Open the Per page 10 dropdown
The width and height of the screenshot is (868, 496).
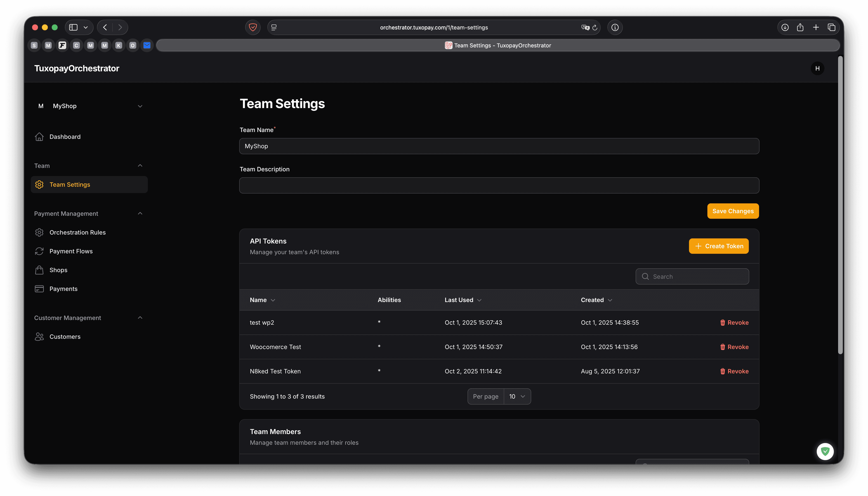point(517,397)
